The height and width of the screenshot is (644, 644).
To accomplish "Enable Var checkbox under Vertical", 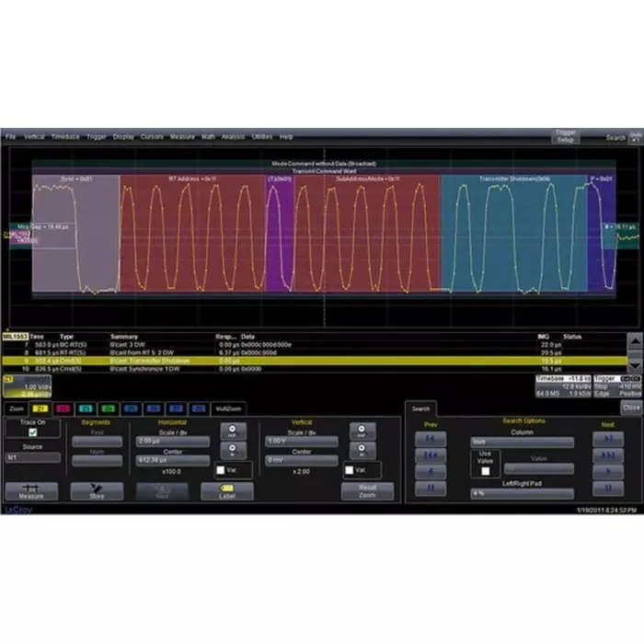I will click(350, 470).
